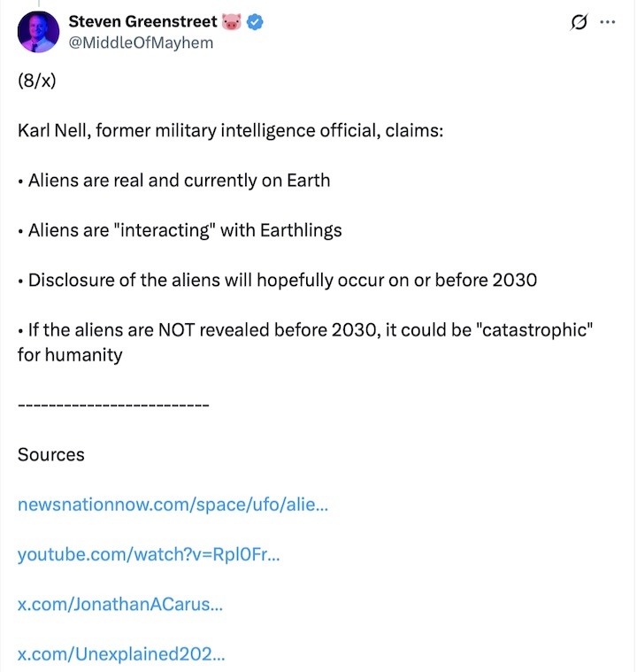
Task: Click Steven Greenstreet's profile avatar
Action: point(37,32)
